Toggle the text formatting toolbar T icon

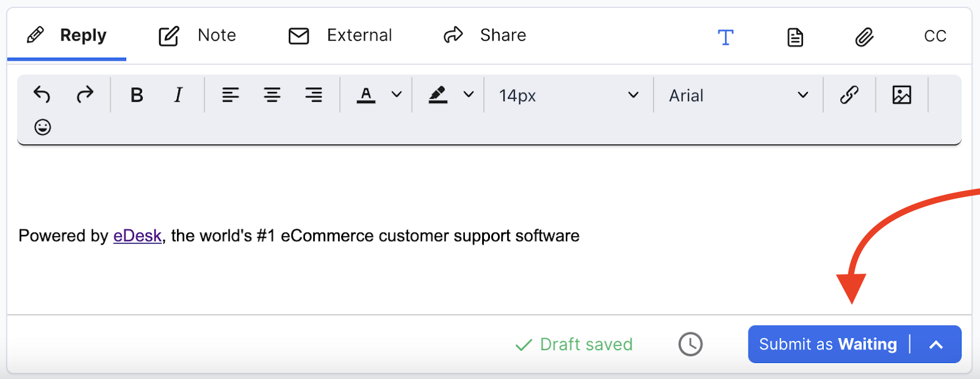(x=726, y=37)
